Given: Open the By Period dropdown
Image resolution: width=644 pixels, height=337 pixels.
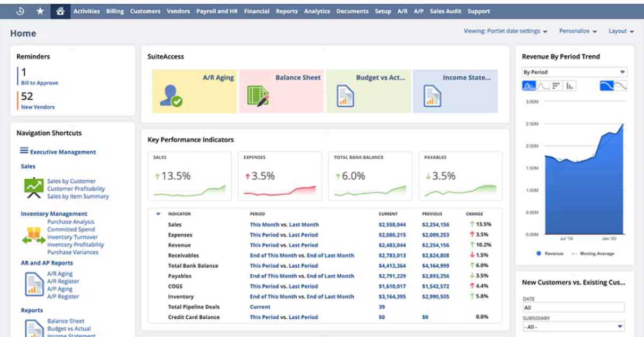Looking at the screenshot, I should [573, 71].
